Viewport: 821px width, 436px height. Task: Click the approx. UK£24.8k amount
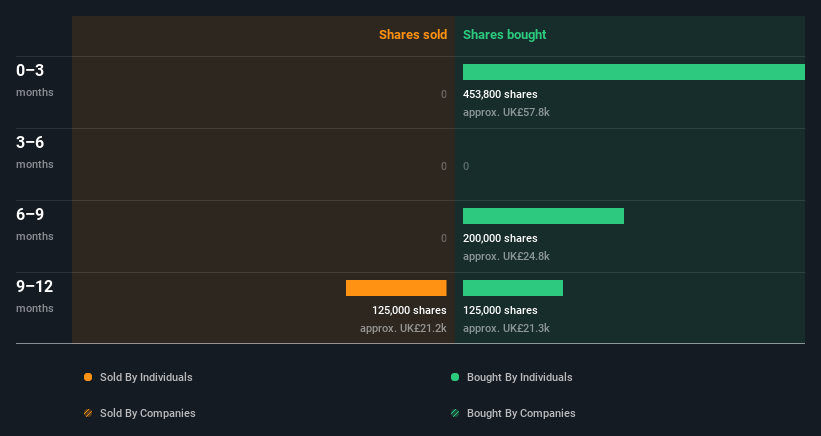point(506,256)
